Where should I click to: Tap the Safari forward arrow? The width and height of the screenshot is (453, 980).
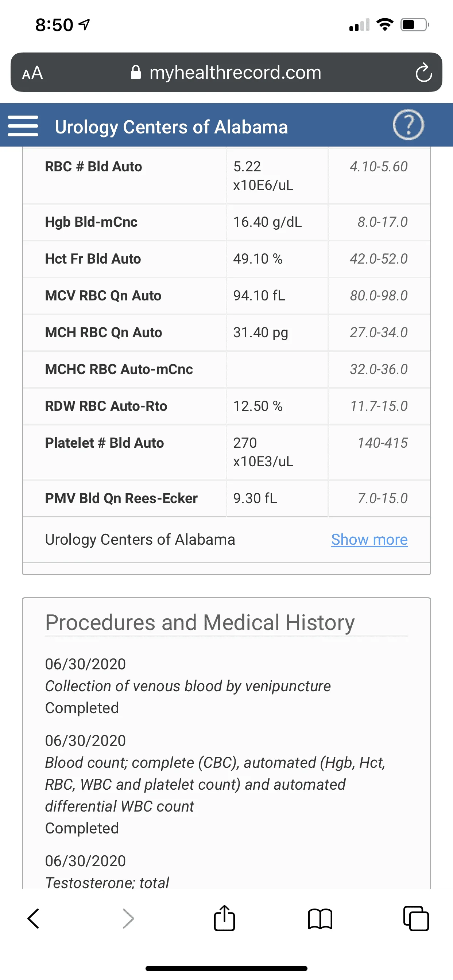click(128, 919)
